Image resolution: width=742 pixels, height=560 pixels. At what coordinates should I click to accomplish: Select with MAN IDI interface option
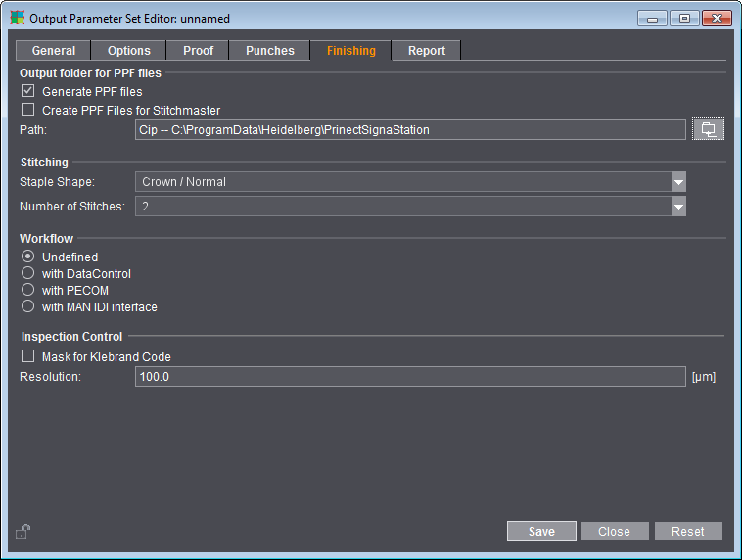[x=28, y=306]
